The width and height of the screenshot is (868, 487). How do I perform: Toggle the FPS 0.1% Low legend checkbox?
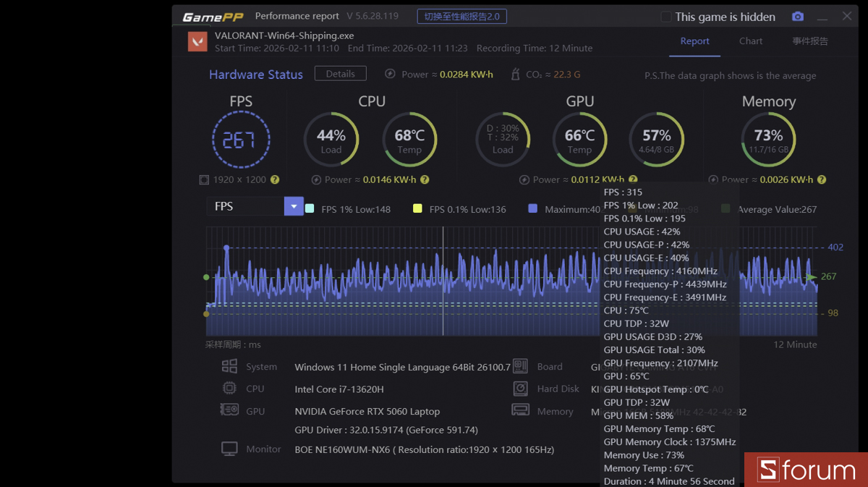[417, 208]
